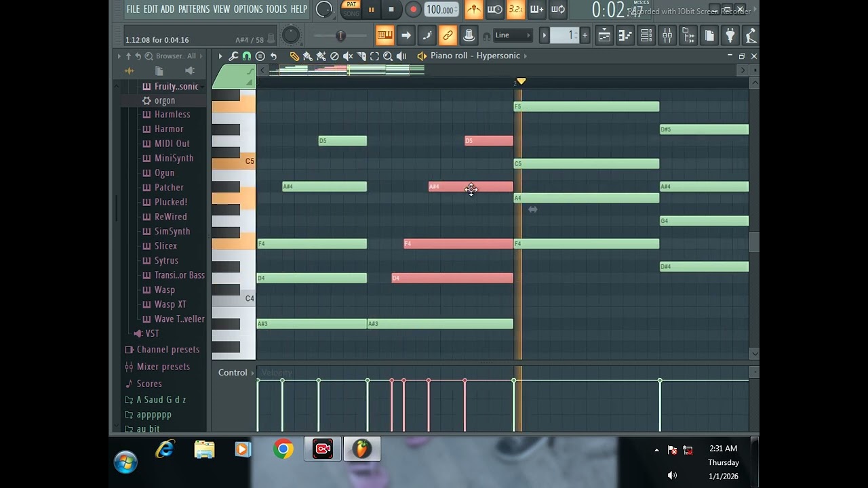Expand Mixer presets folder
This screenshot has width=868, height=488.
163,367
